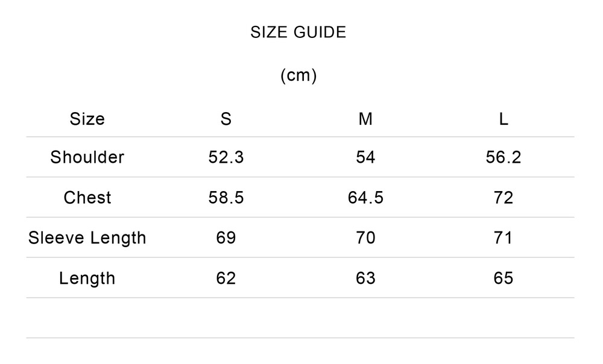The image size is (603, 364).
Task: Click chest value 64.5 for size M
Action: click(x=365, y=198)
